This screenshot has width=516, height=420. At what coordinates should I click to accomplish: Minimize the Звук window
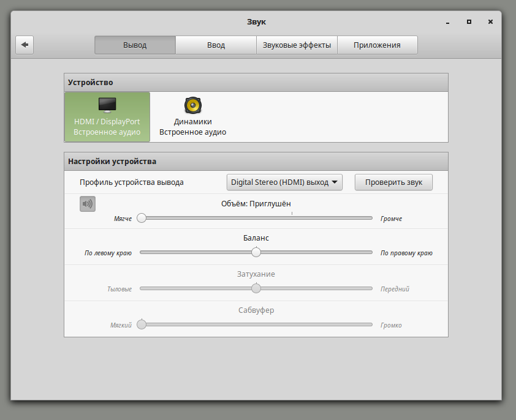point(448,22)
